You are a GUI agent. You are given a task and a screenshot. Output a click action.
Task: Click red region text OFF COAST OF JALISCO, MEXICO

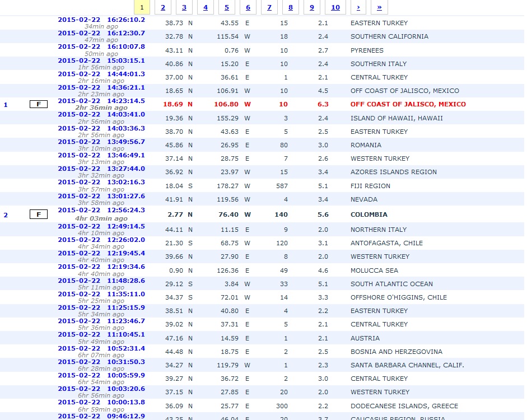coord(408,104)
